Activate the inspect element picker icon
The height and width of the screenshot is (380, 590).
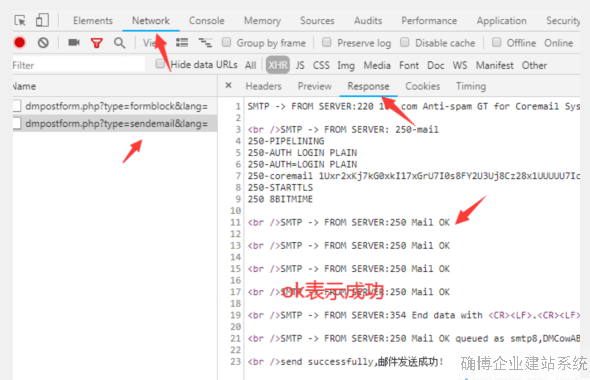(x=20, y=20)
